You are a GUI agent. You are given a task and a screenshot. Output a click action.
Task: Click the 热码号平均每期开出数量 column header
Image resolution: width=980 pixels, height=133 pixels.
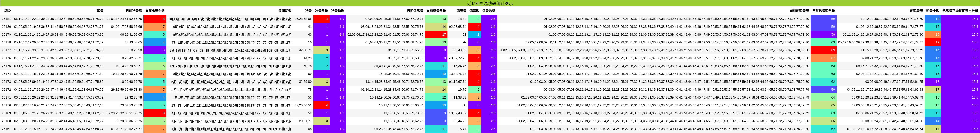(x=960, y=11)
